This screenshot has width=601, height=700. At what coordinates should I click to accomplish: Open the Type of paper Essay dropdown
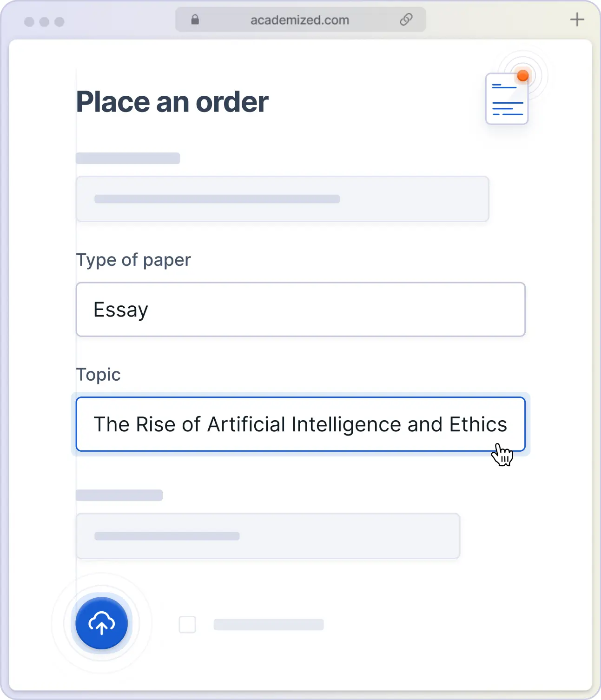tap(300, 310)
